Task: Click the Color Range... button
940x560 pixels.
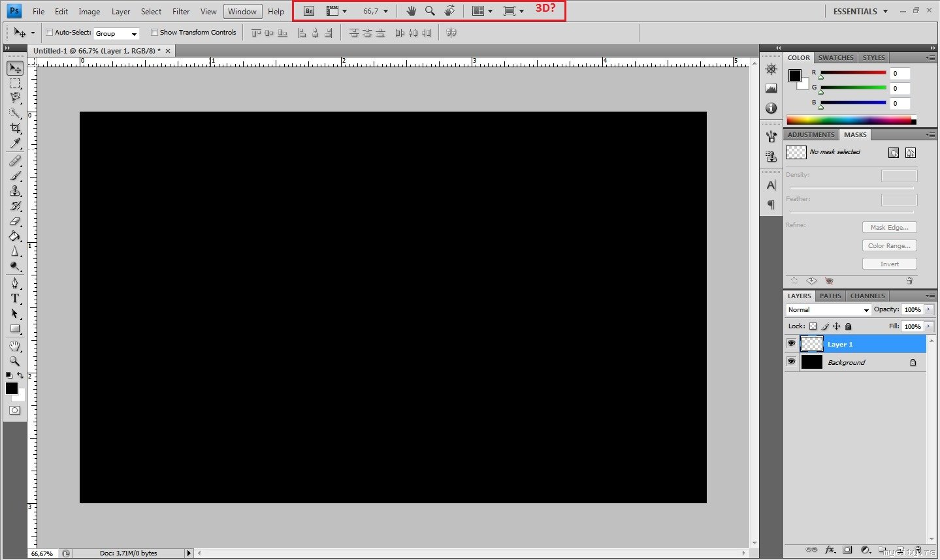Action: (889, 245)
